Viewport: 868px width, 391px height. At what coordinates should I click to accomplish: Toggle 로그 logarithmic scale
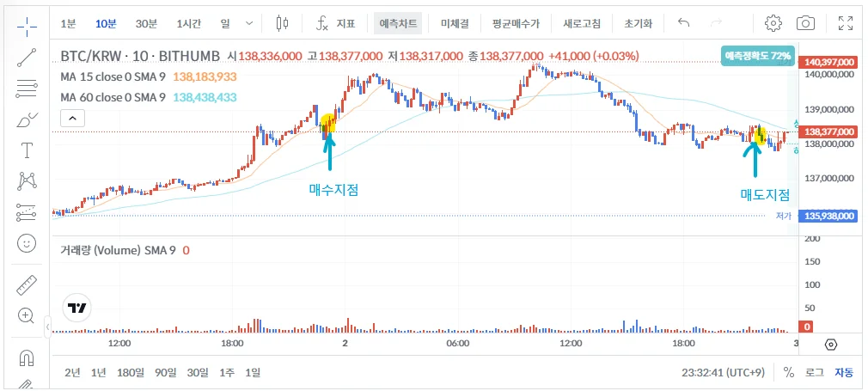click(815, 372)
